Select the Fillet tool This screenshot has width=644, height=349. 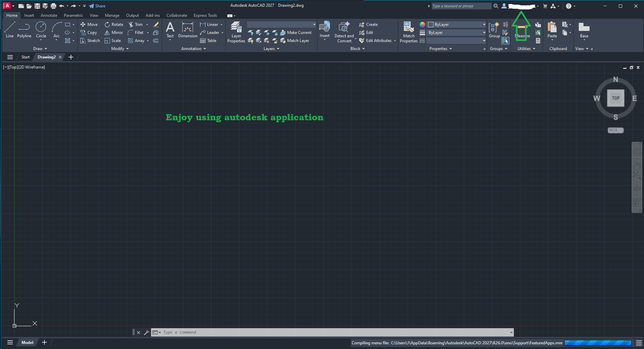coord(136,33)
